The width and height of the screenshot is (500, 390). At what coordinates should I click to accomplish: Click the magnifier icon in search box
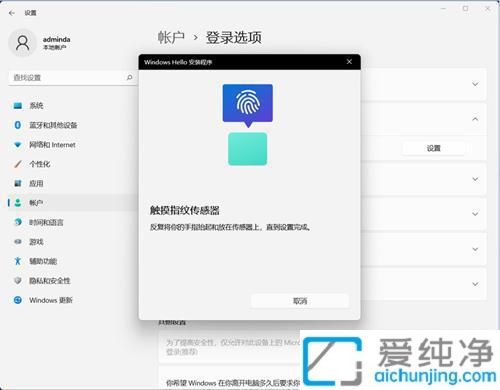(x=129, y=78)
